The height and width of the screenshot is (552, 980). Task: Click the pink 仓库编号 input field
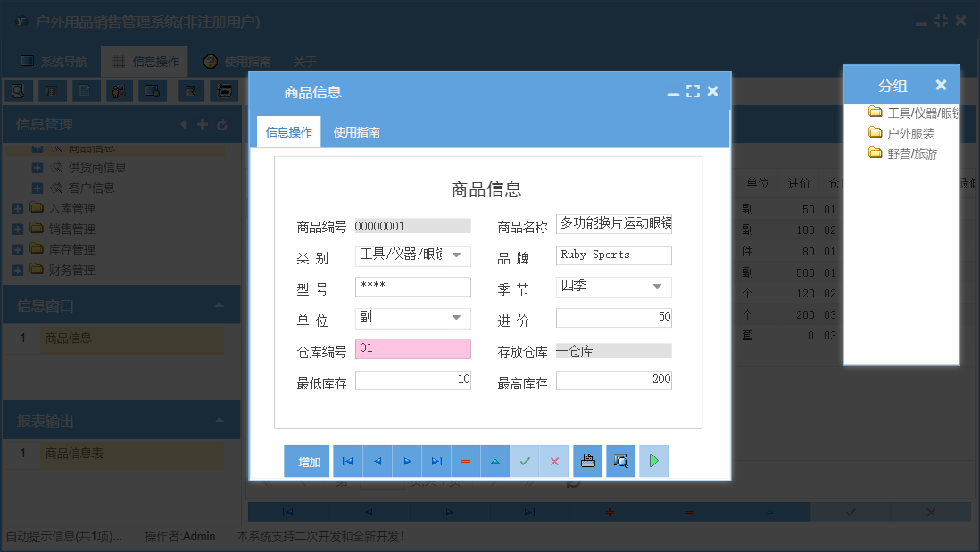[x=412, y=348]
